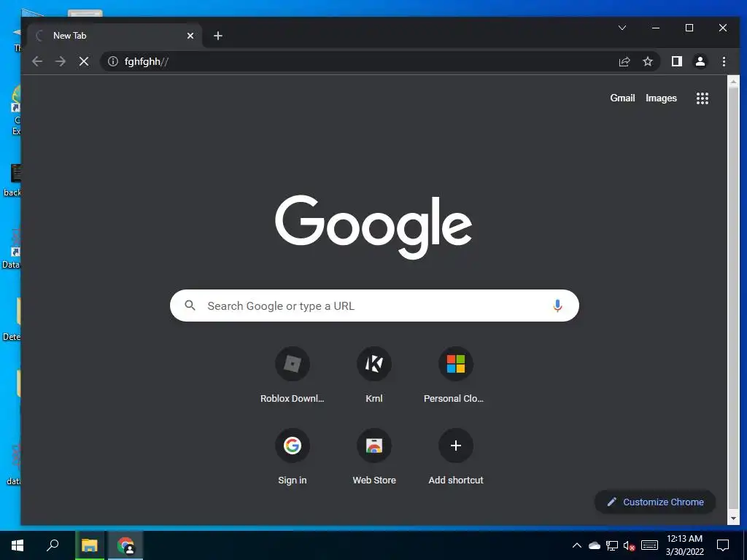Image resolution: width=747 pixels, height=560 pixels.
Task: Open the Google Sign in shortcut
Action: 292,456
